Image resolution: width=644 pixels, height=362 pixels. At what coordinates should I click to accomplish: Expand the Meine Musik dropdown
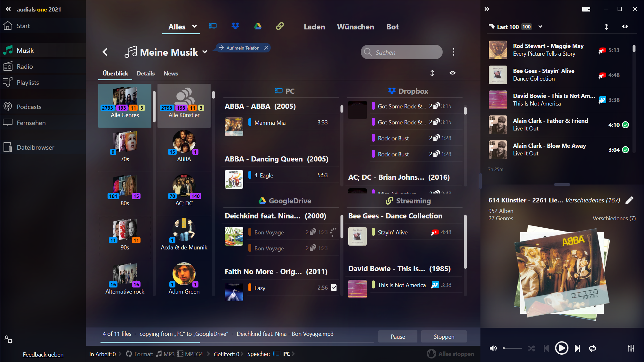coord(205,52)
